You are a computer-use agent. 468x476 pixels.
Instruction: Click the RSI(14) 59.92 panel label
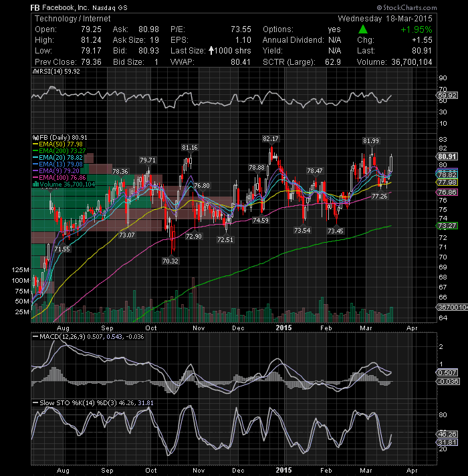(x=56, y=72)
